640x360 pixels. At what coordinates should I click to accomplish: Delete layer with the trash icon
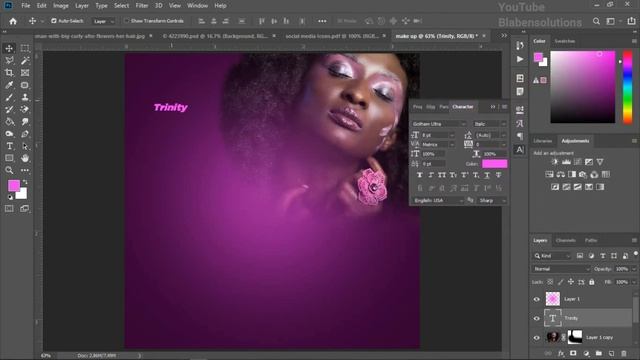point(624,353)
